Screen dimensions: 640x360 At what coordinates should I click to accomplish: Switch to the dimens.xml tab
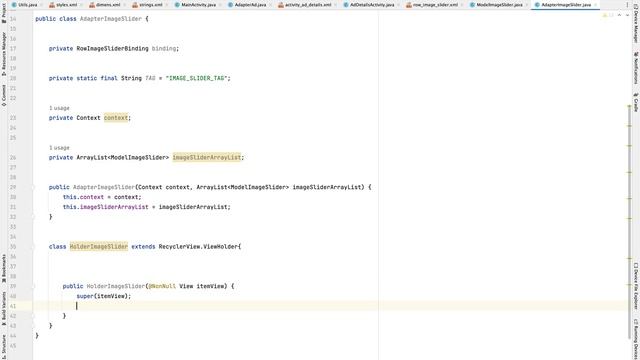click(x=108, y=4)
